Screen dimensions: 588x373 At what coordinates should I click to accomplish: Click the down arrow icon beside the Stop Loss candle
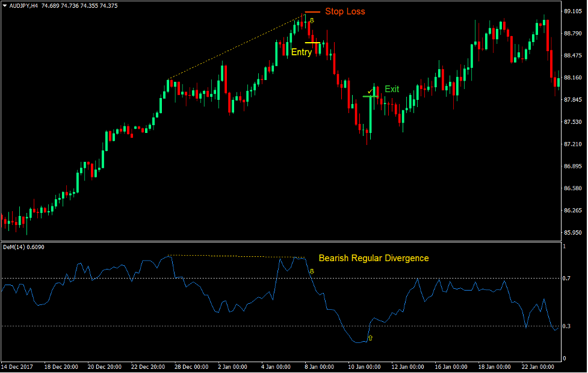point(312,20)
